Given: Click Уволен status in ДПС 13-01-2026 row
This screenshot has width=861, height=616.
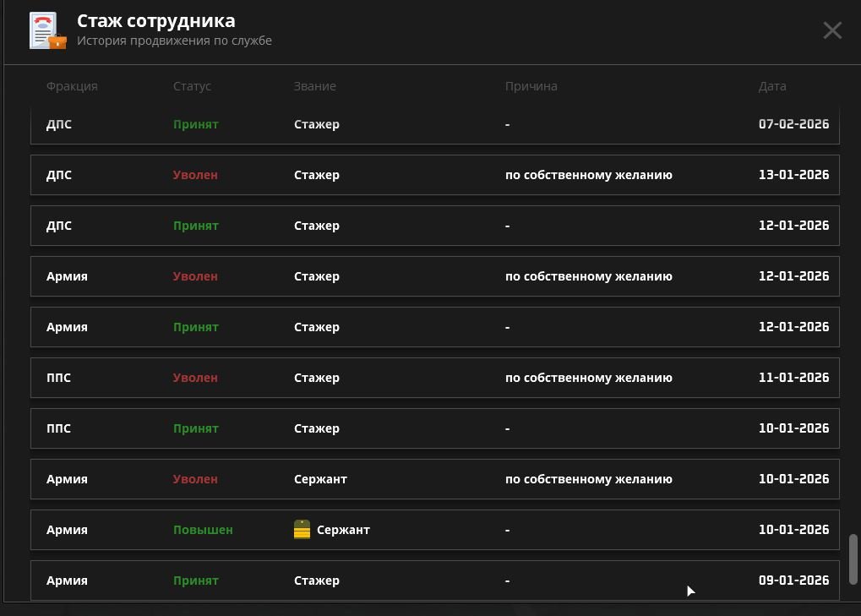Looking at the screenshot, I should [195, 175].
